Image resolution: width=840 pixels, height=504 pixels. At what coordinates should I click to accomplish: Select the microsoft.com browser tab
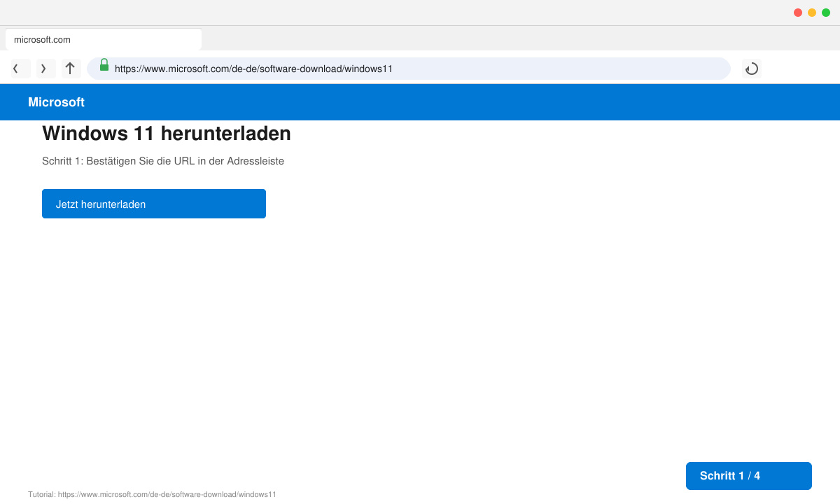(104, 40)
